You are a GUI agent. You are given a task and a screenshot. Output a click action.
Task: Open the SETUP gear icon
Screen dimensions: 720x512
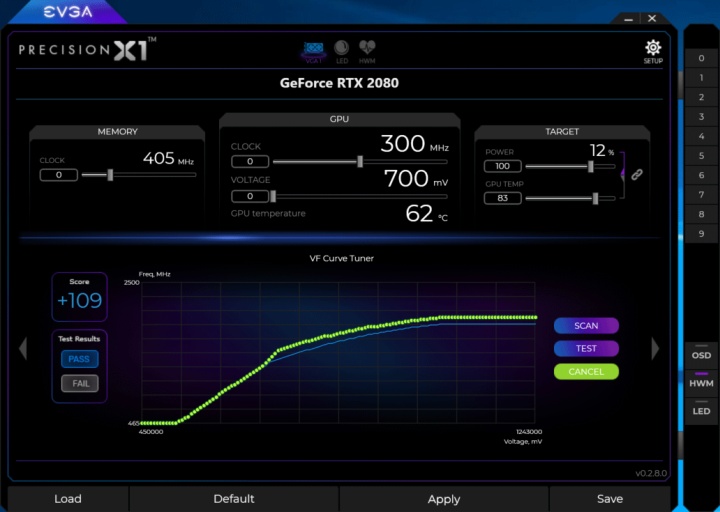(652, 51)
